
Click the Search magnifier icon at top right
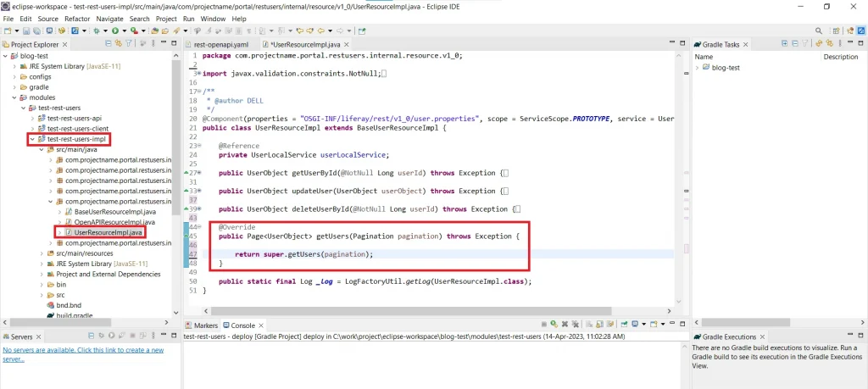coord(819,31)
